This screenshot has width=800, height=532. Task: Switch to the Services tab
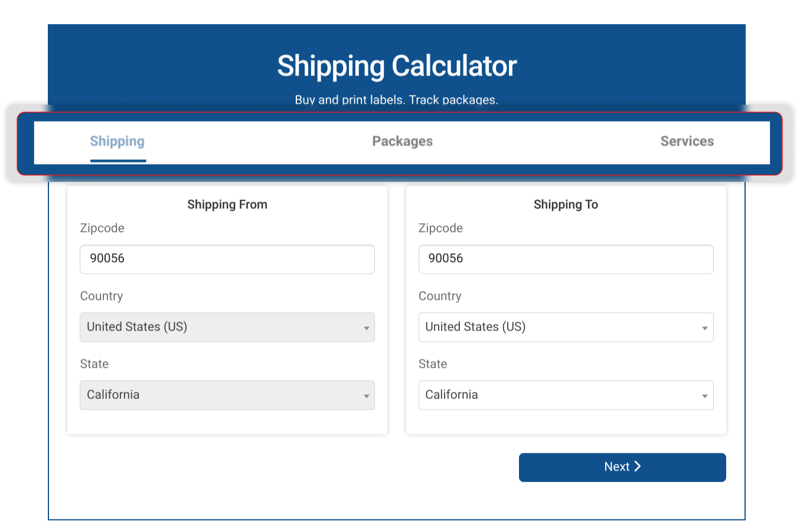(x=687, y=142)
